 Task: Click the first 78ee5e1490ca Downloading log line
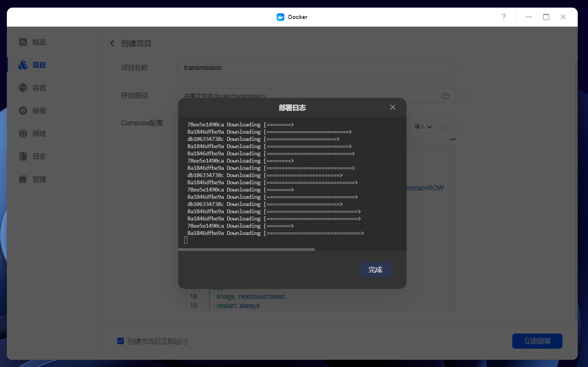tap(241, 124)
